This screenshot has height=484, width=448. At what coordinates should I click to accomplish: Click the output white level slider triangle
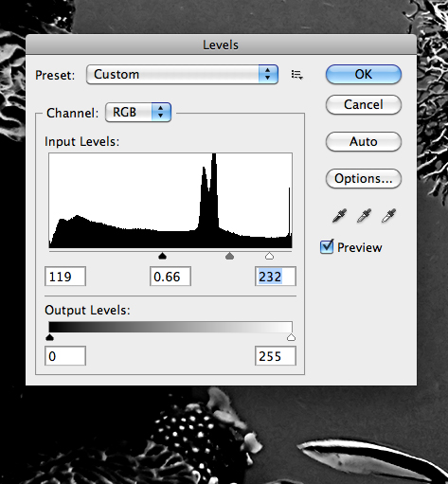click(291, 337)
